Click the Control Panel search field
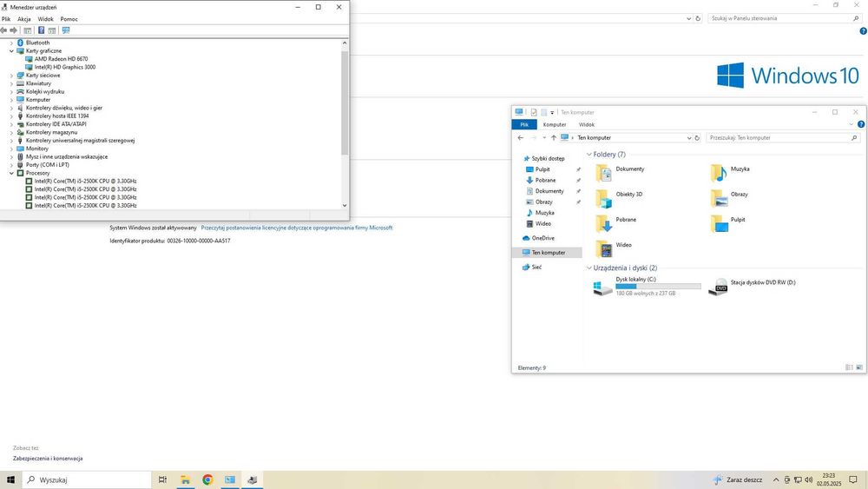 coord(785,18)
